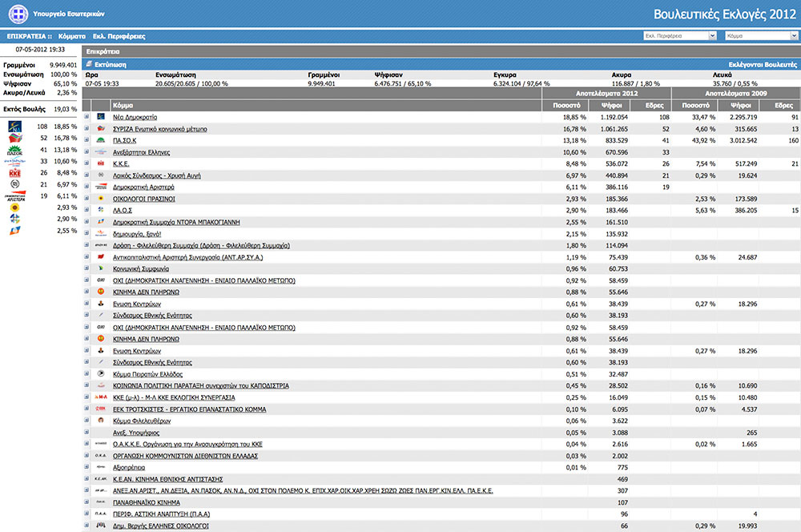The height and width of the screenshot is (532, 801).
Task: Click the 43,92 % value in ΠΑ.ΣΟ.Κ row
Action: [x=704, y=140]
